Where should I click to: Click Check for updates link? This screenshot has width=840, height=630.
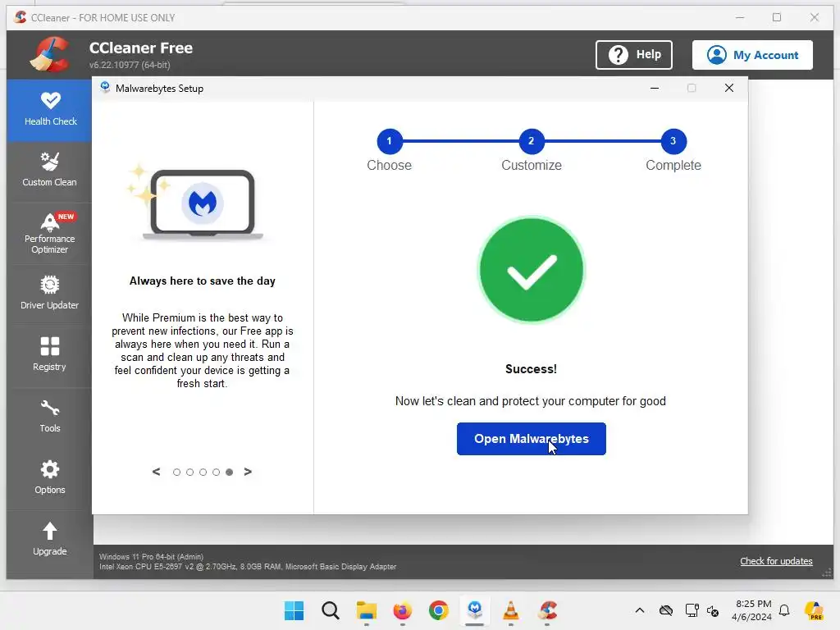776,561
